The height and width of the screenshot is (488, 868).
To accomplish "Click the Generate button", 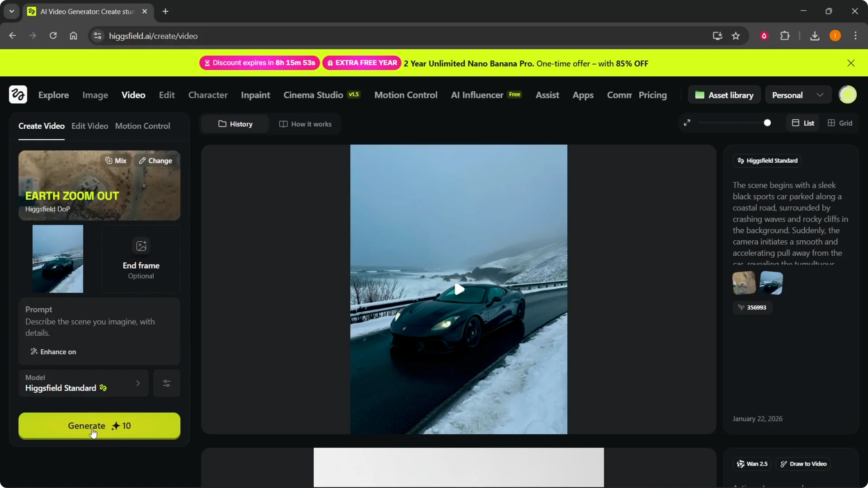I will [x=99, y=426].
